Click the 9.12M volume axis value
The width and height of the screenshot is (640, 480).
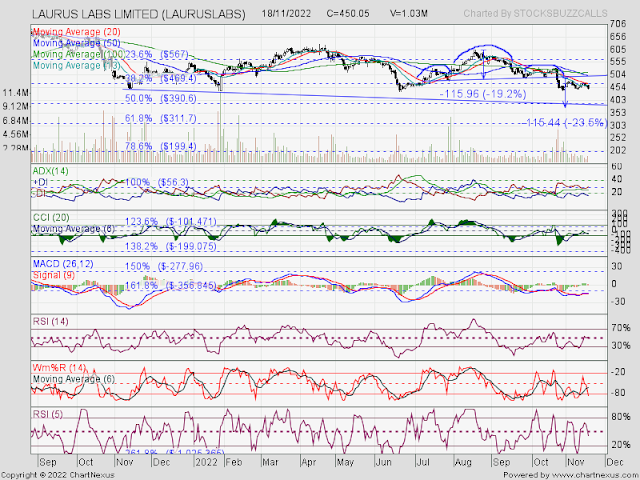click(x=16, y=107)
